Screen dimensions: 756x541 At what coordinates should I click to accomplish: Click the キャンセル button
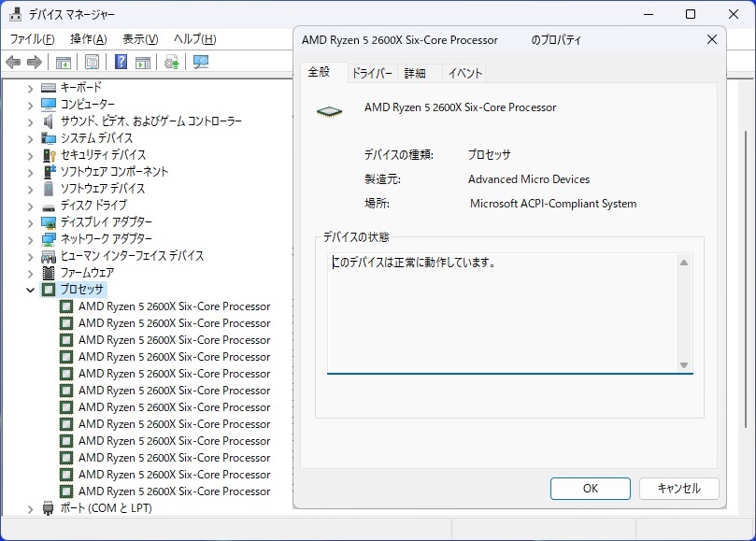(x=678, y=489)
